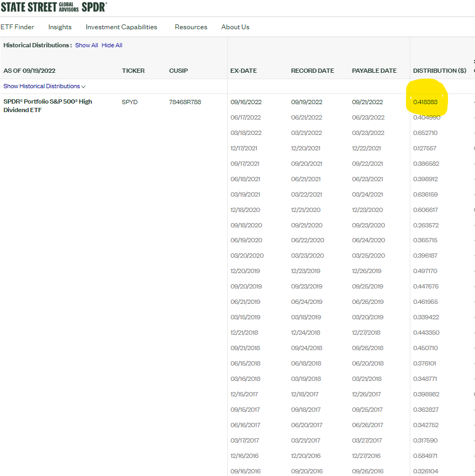475x476 pixels.
Task: Select ex-date 09/15/2017
Action: point(245,410)
